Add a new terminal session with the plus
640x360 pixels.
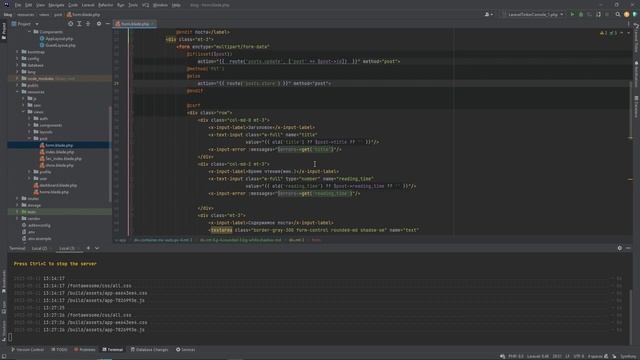(88, 248)
